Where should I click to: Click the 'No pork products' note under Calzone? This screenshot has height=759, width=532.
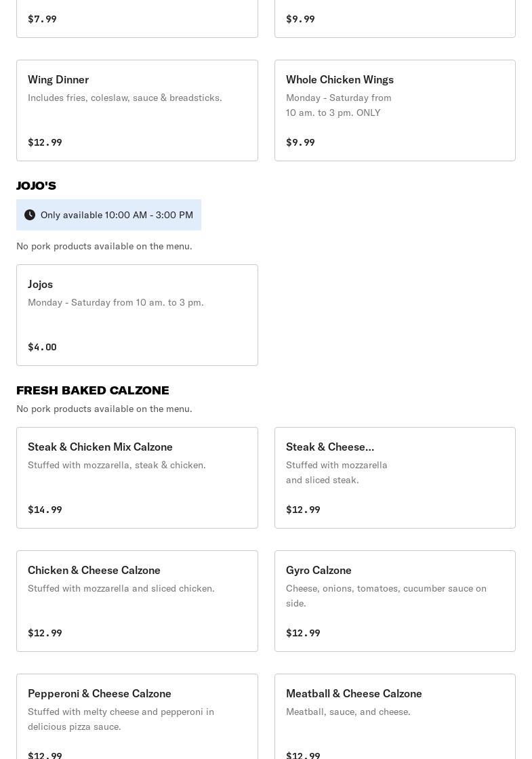pyautogui.click(x=104, y=409)
